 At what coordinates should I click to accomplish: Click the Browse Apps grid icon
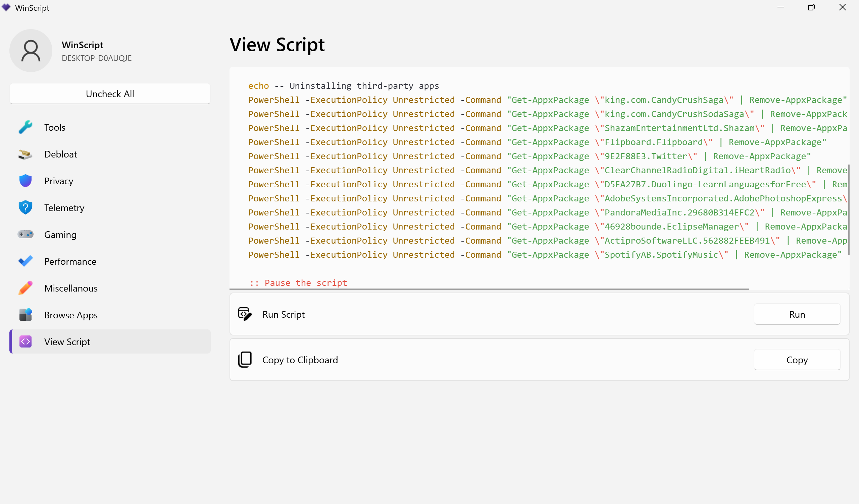click(25, 315)
